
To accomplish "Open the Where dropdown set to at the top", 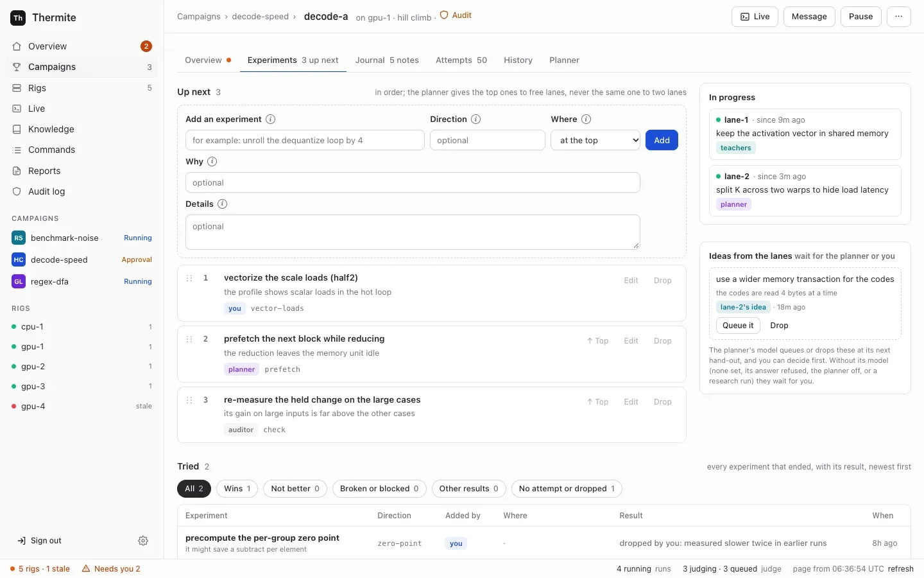I will 595,140.
